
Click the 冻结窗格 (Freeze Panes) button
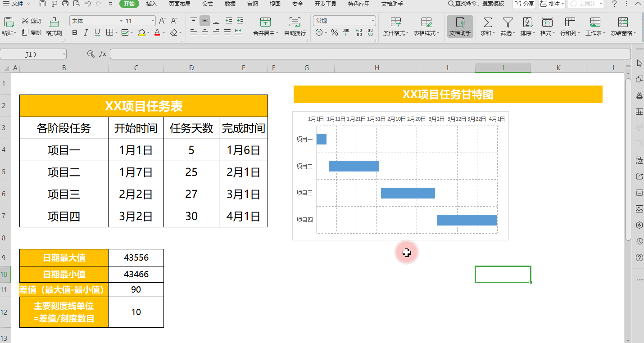tap(623, 27)
